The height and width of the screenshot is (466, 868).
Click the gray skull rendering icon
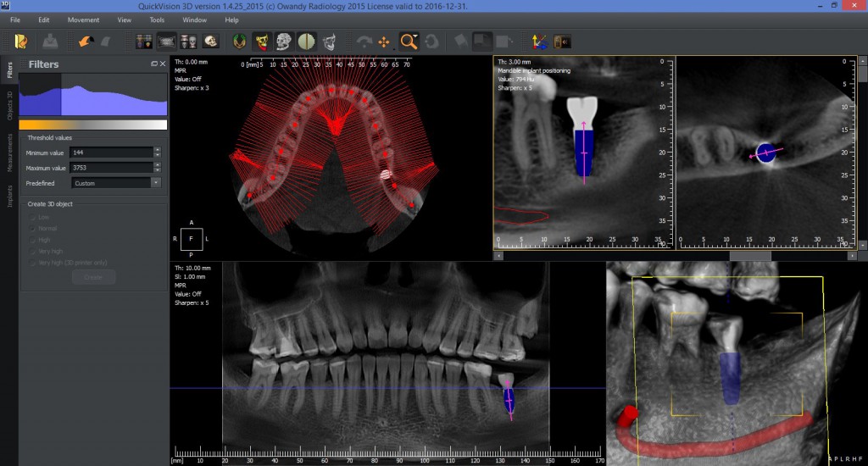pyautogui.click(x=284, y=41)
